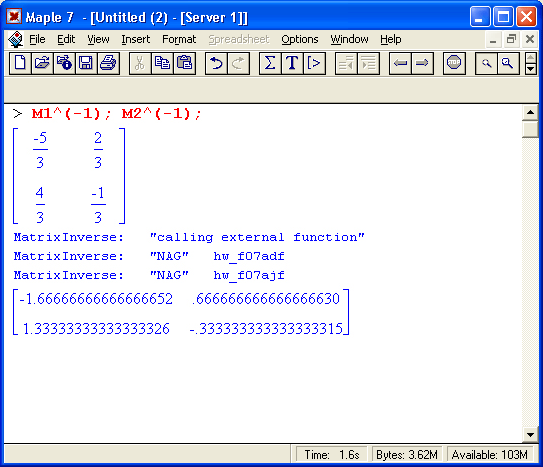This screenshot has width=543, height=467.
Task: Open the Format menu
Action: [x=179, y=39]
